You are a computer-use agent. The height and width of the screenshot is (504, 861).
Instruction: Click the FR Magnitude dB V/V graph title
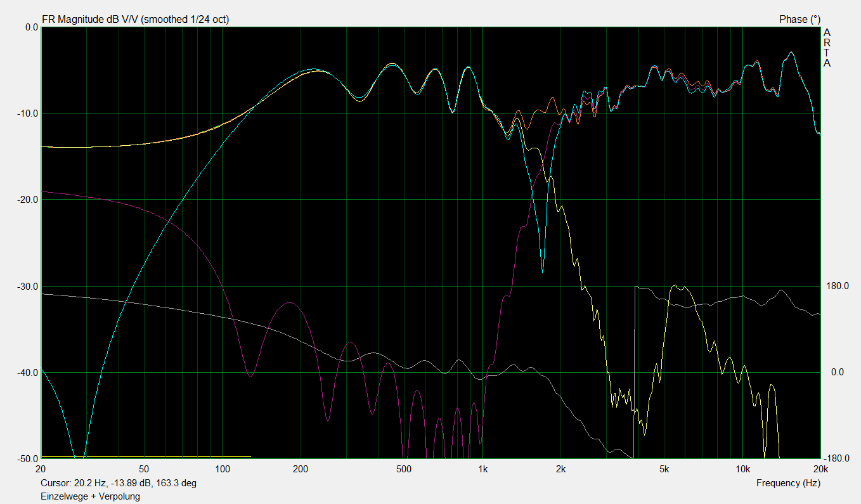click(135, 20)
